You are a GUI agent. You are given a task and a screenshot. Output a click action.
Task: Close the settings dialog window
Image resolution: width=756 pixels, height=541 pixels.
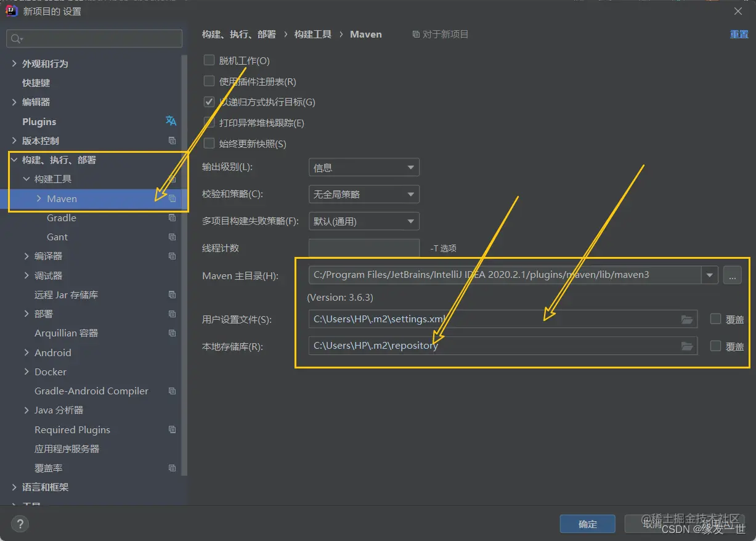point(738,11)
